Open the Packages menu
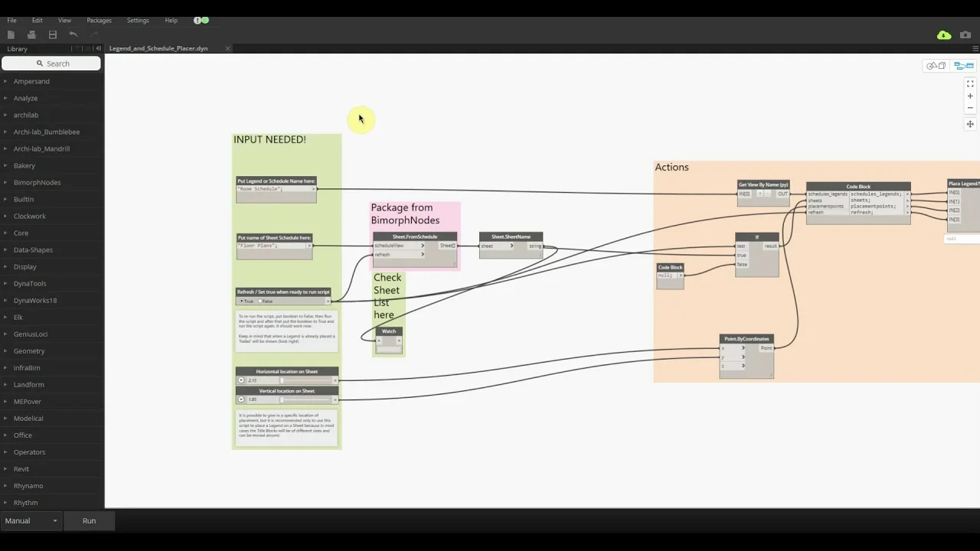Image resolution: width=980 pixels, height=551 pixels. point(99,20)
